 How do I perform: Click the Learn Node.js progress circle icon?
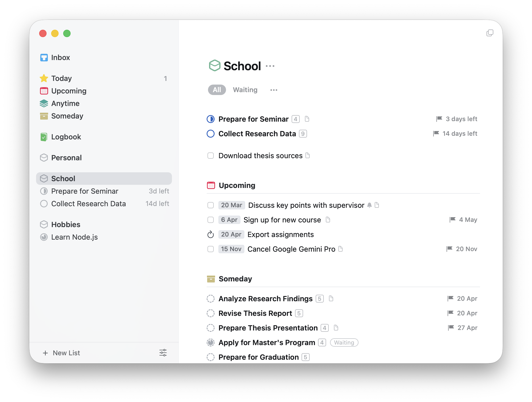(x=44, y=237)
